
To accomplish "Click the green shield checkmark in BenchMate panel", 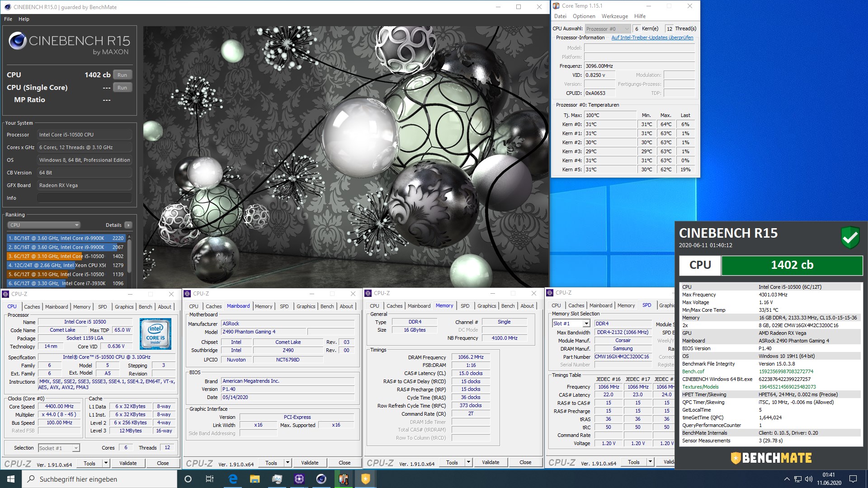I will pyautogui.click(x=850, y=237).
